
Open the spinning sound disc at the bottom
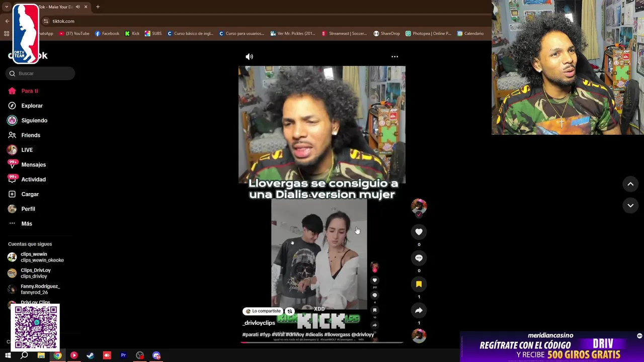coord(419,335)
